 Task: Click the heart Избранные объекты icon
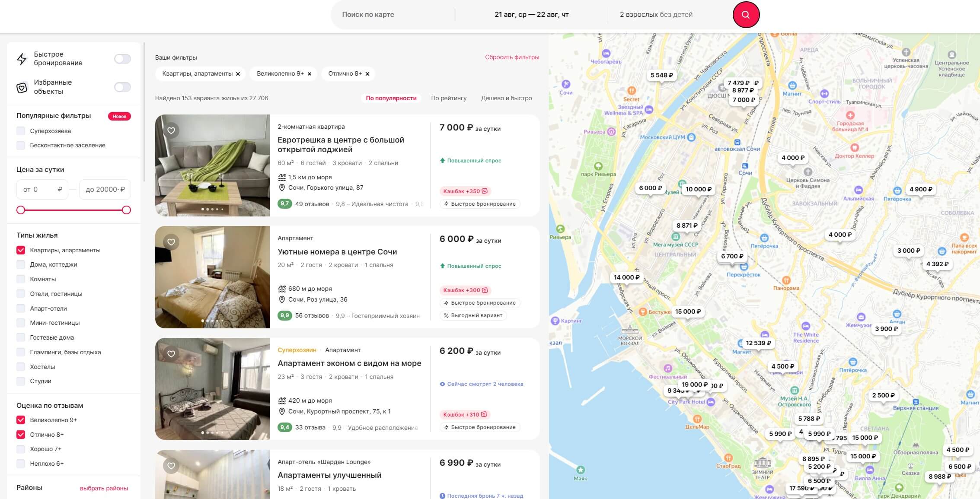22,88
